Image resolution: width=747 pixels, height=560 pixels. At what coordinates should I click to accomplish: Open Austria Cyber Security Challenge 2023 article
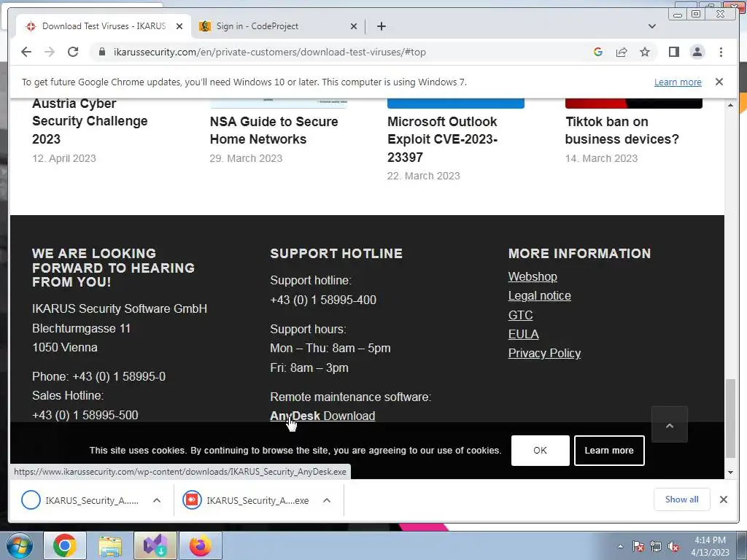pos(90,121)
